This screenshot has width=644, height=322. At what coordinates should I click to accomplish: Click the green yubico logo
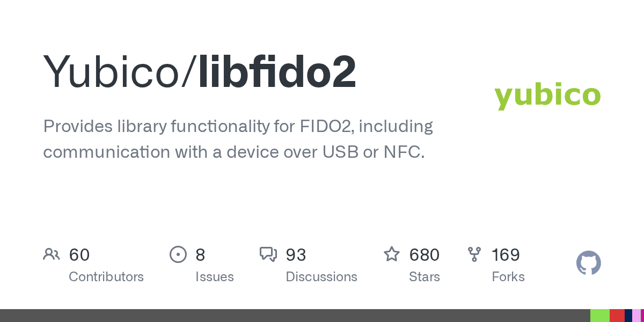click(x=547, y=96)
